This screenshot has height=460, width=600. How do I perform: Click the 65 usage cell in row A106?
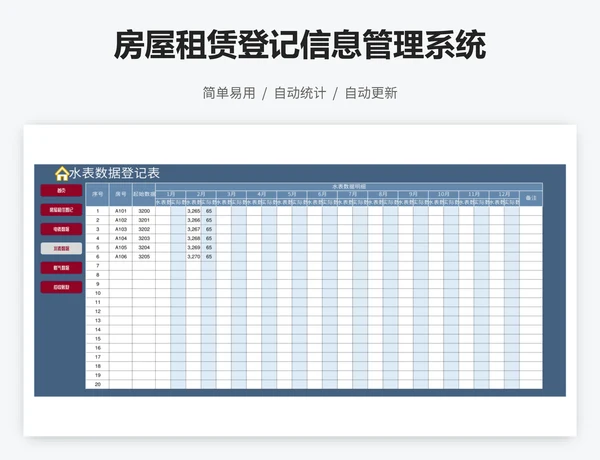click(209, 256)
